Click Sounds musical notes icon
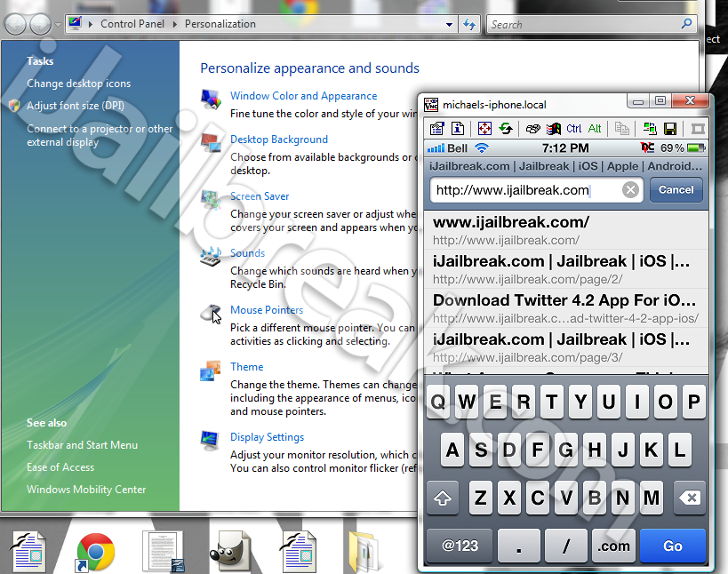Image resolution: width=728 pixels, height=574 pixels. [211, 257]
